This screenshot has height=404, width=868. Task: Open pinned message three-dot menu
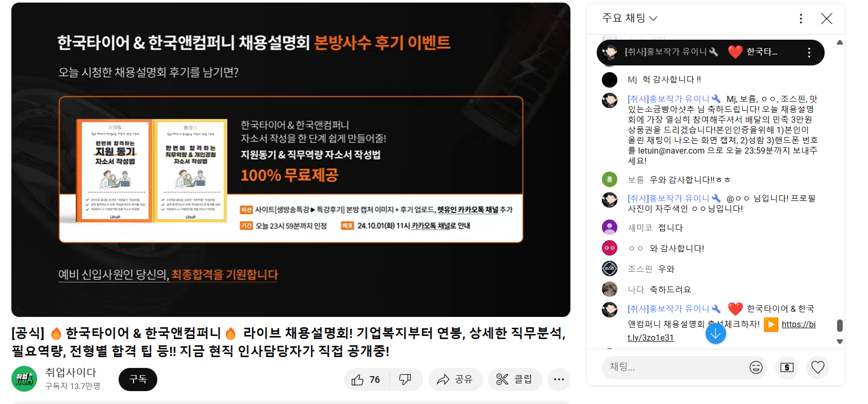coord(809,53)
